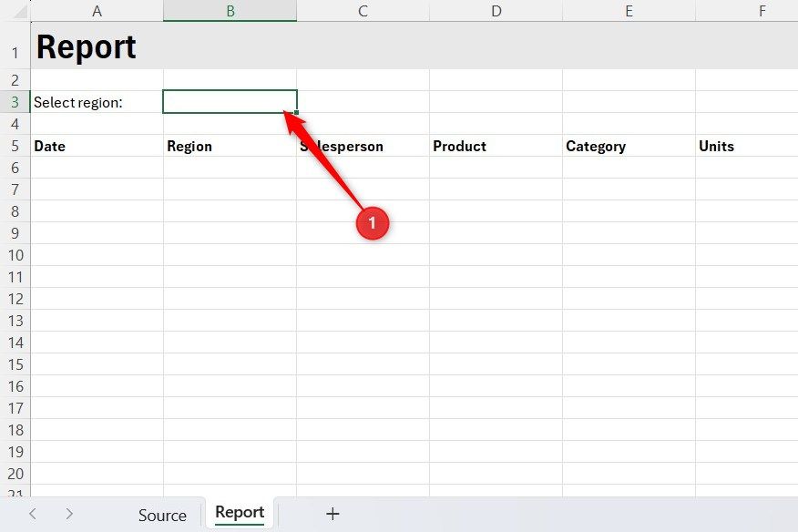This screenshot has height=532, width=798.
Task: Click the previous sheet navigation arrow
Action: point(33,514)
